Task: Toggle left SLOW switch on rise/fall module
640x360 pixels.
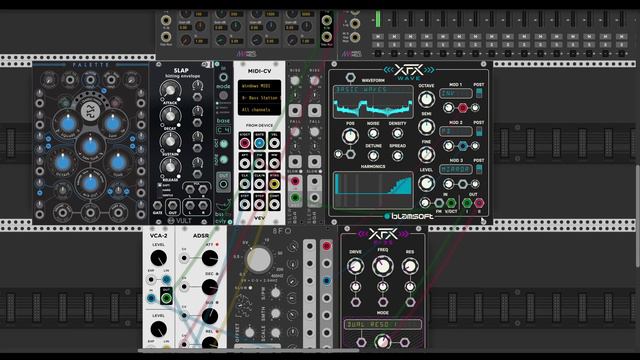Action: (x=301, y=171)
